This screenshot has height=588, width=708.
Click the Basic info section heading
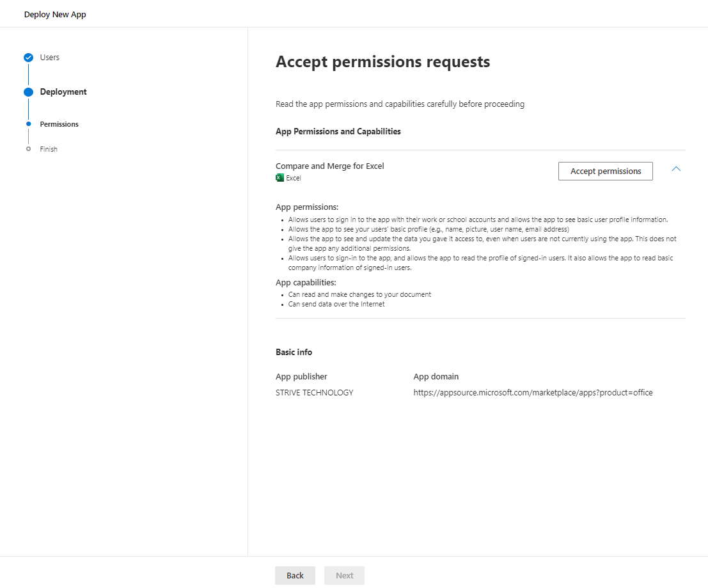pyautogui.click(x=294, y=351)
